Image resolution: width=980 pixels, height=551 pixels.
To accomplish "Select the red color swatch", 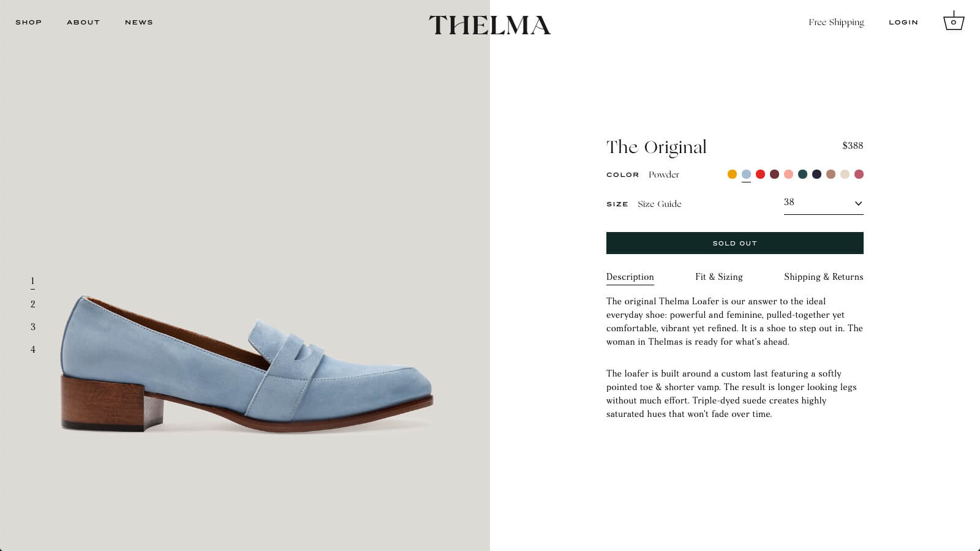I will coord(760,174).
